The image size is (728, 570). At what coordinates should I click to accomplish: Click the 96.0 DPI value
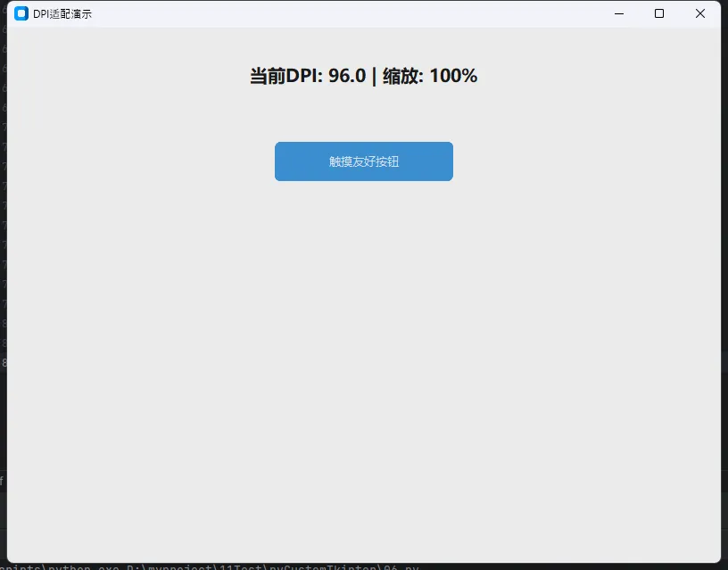point(347,77)
